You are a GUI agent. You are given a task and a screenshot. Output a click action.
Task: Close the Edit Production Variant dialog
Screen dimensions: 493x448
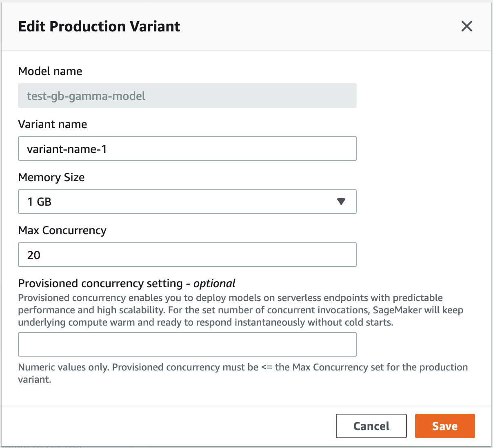pyautogui.click(x=466, y=26)
